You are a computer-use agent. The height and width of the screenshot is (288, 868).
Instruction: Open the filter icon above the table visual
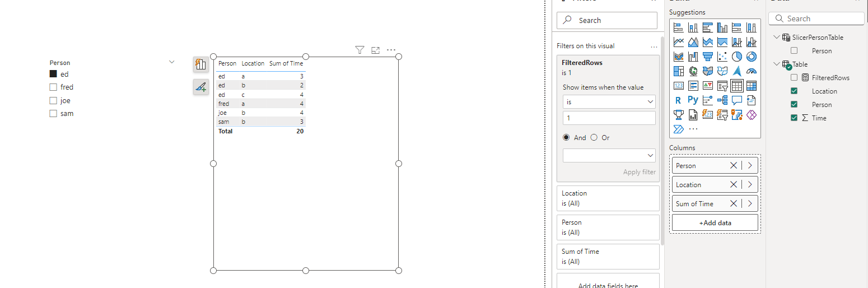click(x=360, y=50)
